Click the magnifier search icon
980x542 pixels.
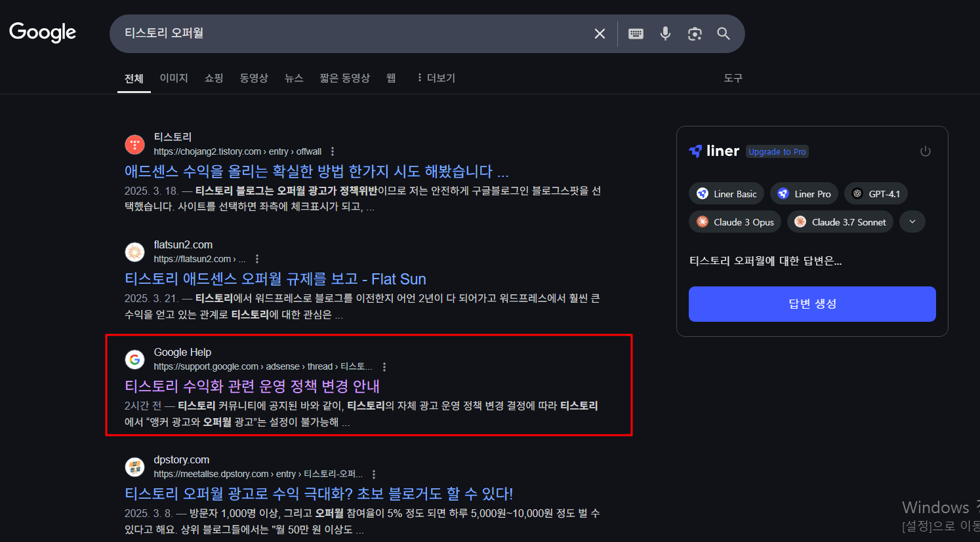724,33
